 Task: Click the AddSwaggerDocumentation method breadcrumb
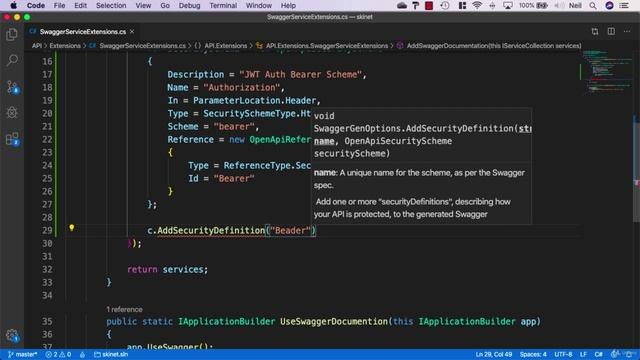[489, 46]
